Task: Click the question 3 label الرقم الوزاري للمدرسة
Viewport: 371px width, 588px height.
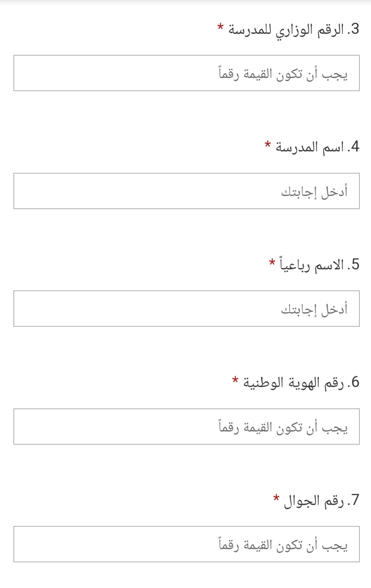Action: point(286,30)
